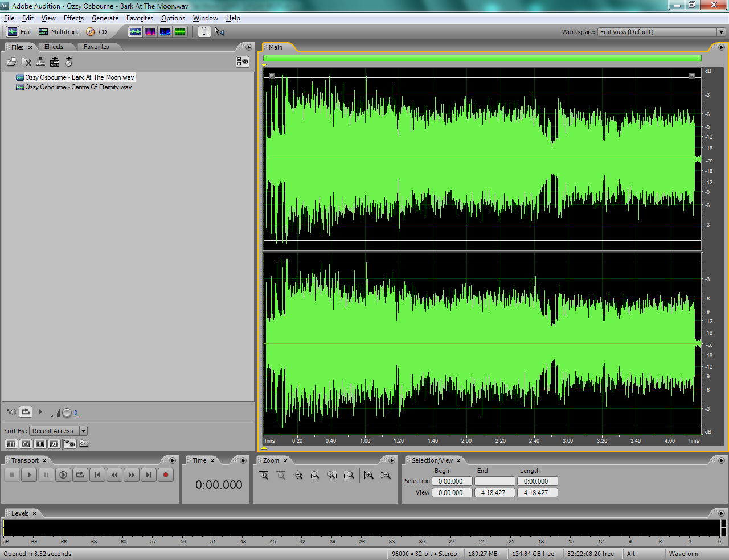Select Spectral Phase display icon
This screenshot has height=560, width=729.
180,32
